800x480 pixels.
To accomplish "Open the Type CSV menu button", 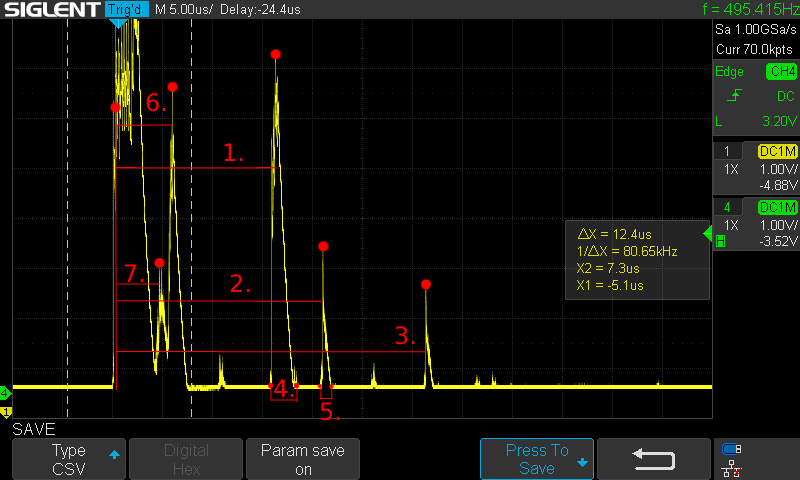I will [x=69, y=459].
